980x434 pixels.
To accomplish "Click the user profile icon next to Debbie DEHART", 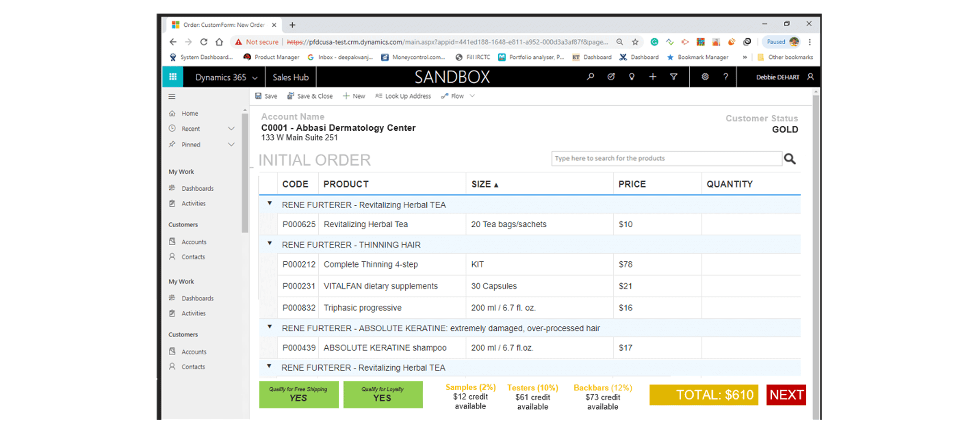I will click(810, 77).
